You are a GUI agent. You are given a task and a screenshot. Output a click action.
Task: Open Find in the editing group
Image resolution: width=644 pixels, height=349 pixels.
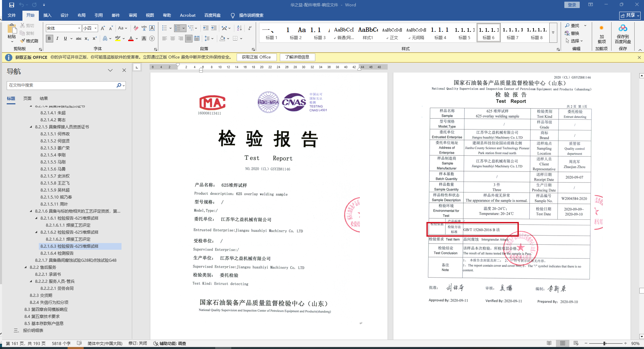point(572,26)
